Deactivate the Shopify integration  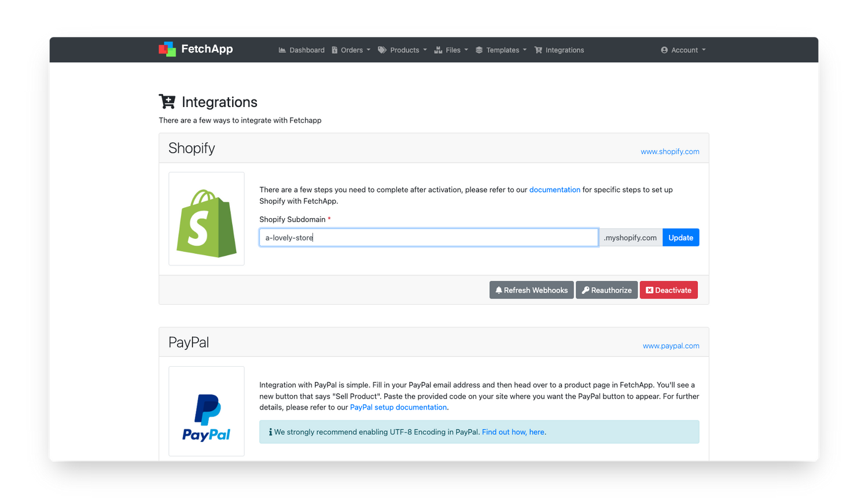pos(668,290)
